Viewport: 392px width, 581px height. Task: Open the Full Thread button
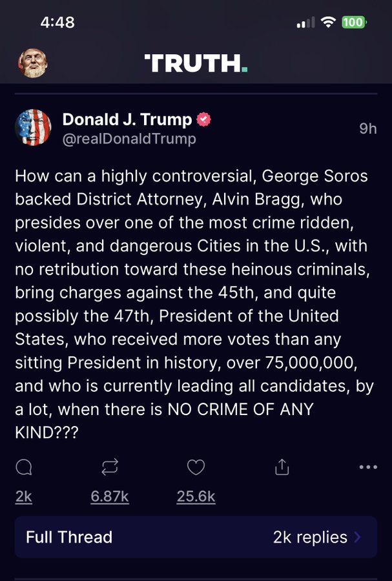tap(69, 537)
